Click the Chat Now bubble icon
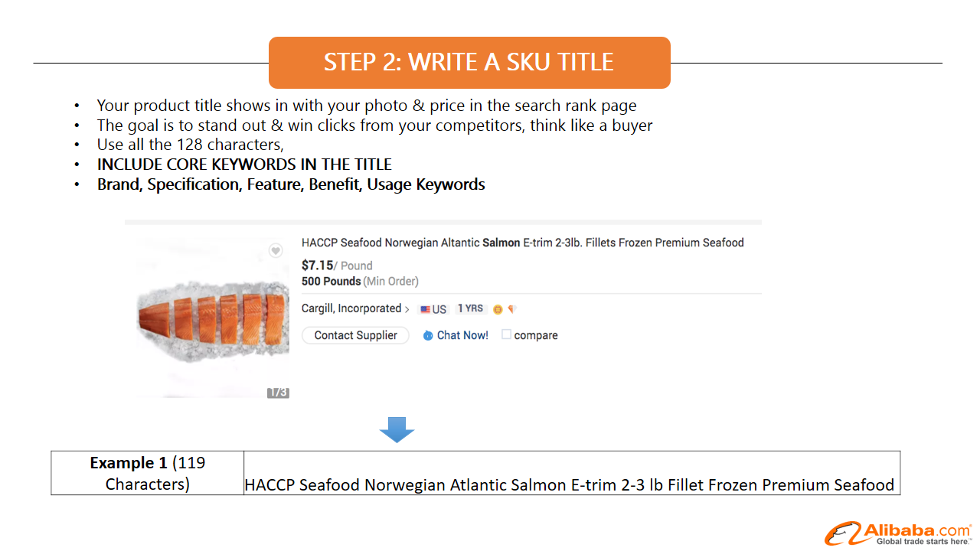 coord(428,335)
